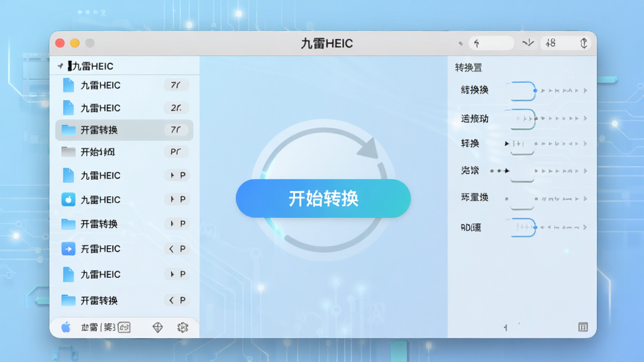Open the gear settings icon in sidebar footer
The height and width of the screenshot is (362, 644).
(x=182, y=327)
